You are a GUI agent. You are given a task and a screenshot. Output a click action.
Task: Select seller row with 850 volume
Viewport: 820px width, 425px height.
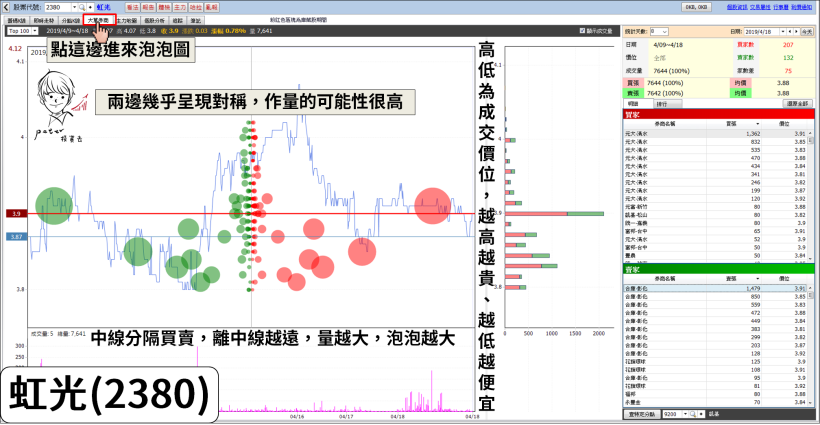[716, 296]
